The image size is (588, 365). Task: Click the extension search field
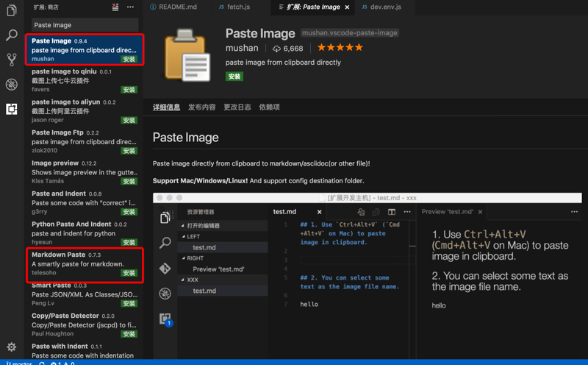[x=85, y=25]
